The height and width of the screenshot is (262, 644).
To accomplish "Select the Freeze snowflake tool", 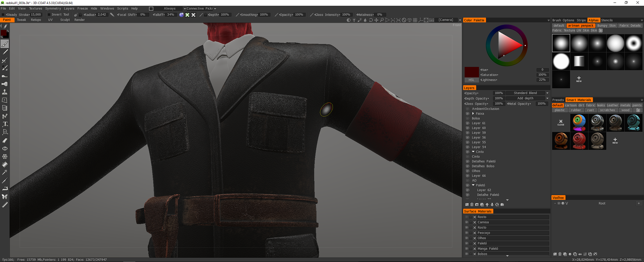I will point(5,156).
